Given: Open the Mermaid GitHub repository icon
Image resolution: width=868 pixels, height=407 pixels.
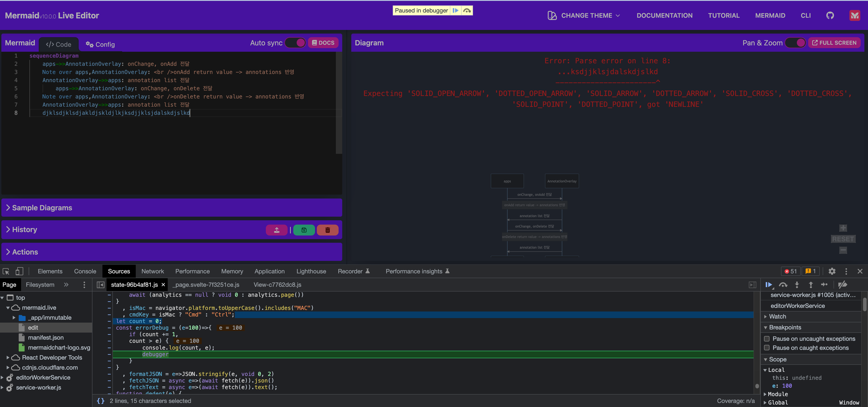Looking at the screenshot, I should [830, 15].
